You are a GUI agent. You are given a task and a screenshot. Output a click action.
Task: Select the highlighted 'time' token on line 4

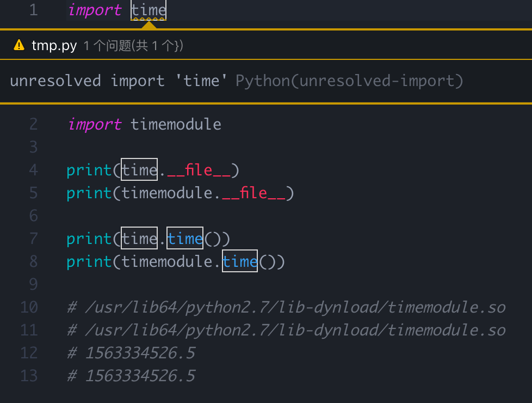tap(139, 170)
